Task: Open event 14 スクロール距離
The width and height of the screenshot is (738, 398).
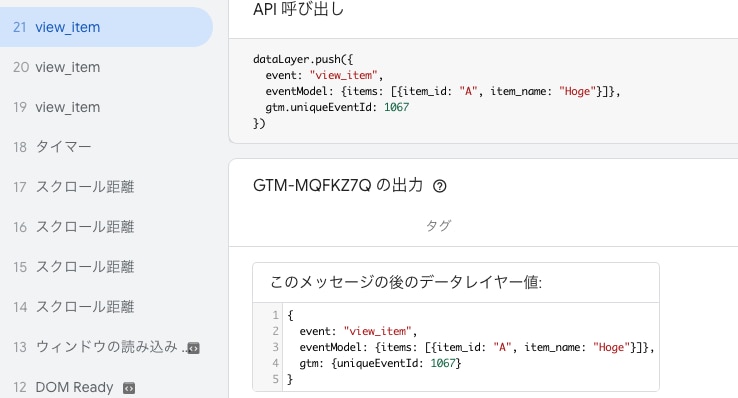Action: pyautogui.click(x=105, y=307)
